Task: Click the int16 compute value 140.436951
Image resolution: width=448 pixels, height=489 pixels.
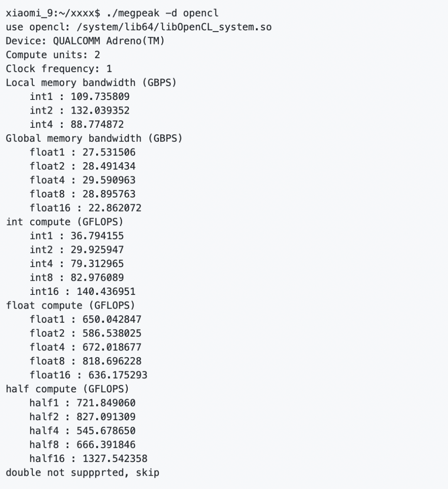Action: click(106, 292)
